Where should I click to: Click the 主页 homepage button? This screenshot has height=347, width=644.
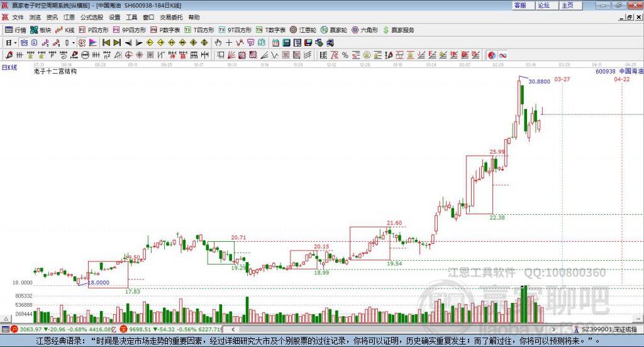pyautogui.click(x=571, y=5)
